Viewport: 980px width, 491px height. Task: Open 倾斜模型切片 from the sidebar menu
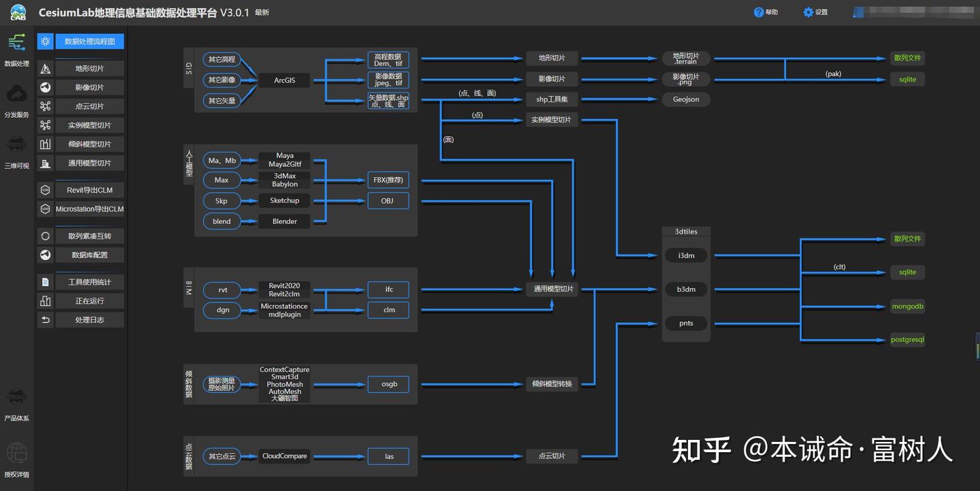90,144
